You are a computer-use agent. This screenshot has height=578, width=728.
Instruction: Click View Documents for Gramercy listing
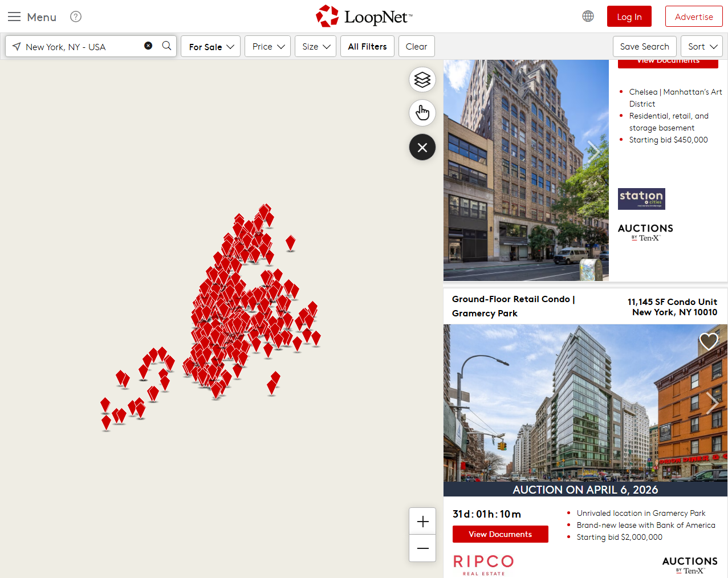pyautogui.click(x=500, y=534)
